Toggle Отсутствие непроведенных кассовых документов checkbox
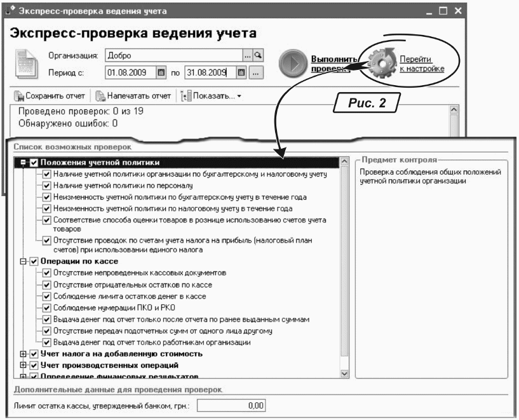 click(46, 273)
